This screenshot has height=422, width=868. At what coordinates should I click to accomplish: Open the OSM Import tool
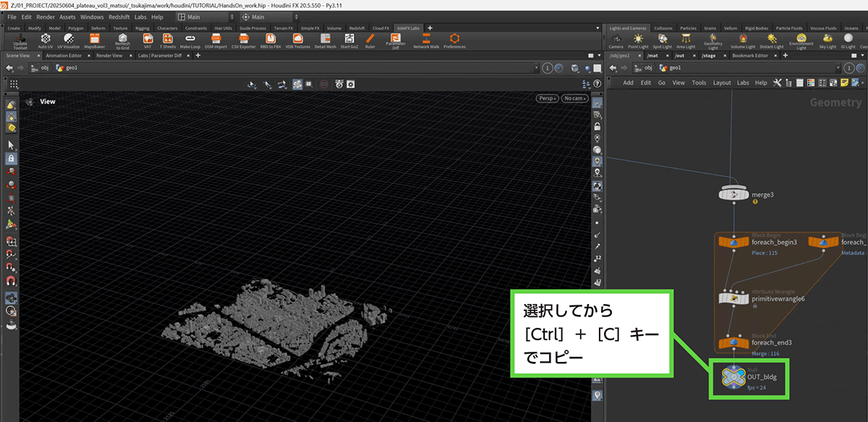click(216, 40)
